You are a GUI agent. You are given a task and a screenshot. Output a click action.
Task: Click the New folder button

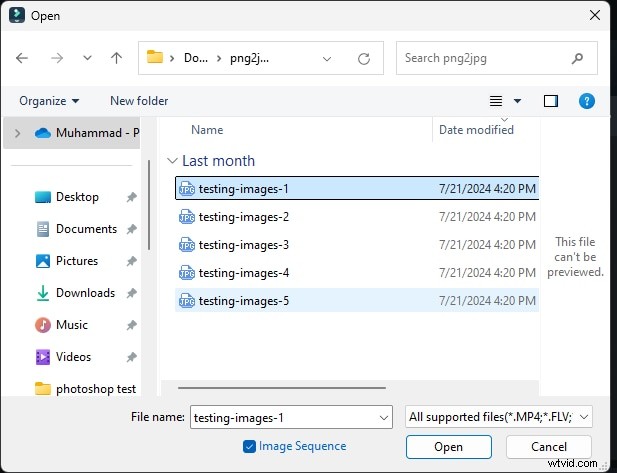[139, 101]
